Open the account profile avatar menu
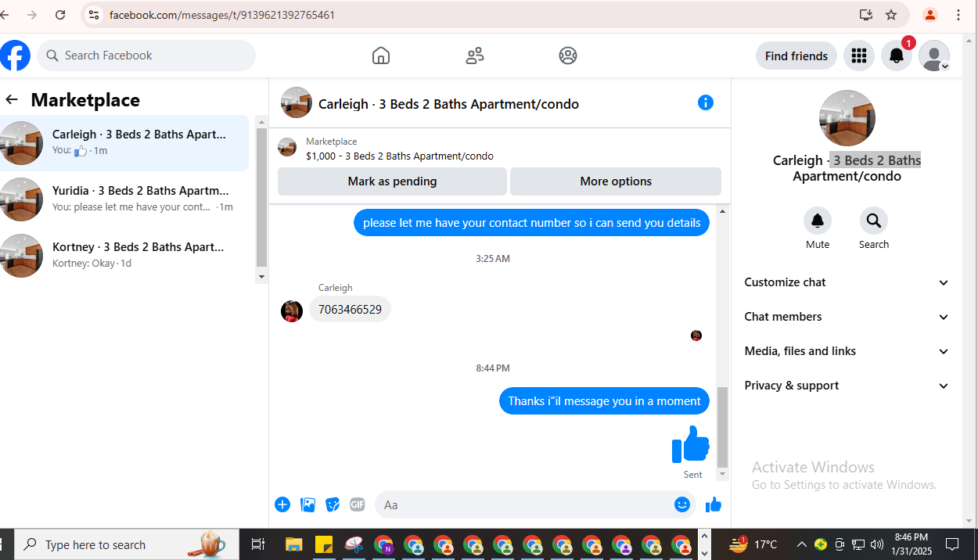 pyautogui.click(x=934, y=56)
